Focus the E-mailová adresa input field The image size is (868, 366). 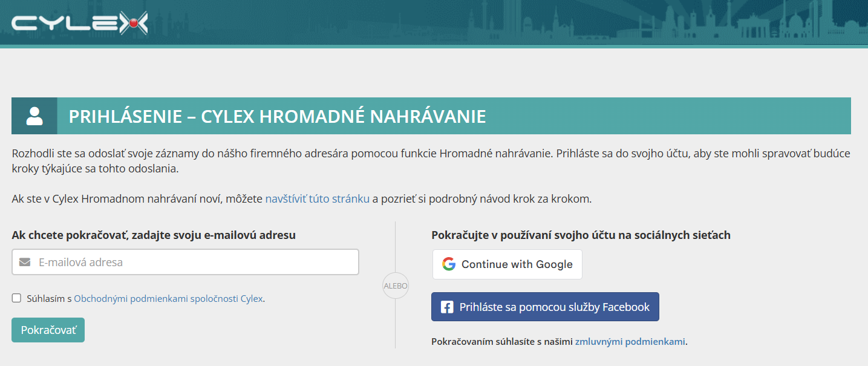point(185,262)
